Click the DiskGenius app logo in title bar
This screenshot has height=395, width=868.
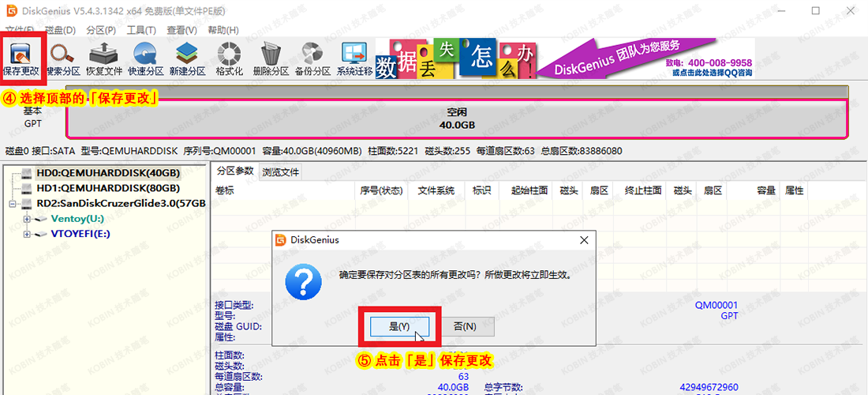point(12,11)
